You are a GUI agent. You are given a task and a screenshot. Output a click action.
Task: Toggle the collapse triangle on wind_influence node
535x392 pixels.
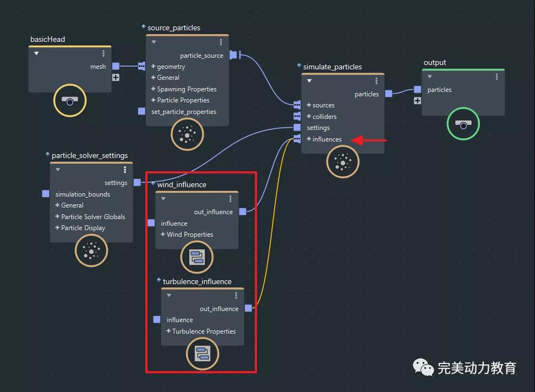coord(163,199)
